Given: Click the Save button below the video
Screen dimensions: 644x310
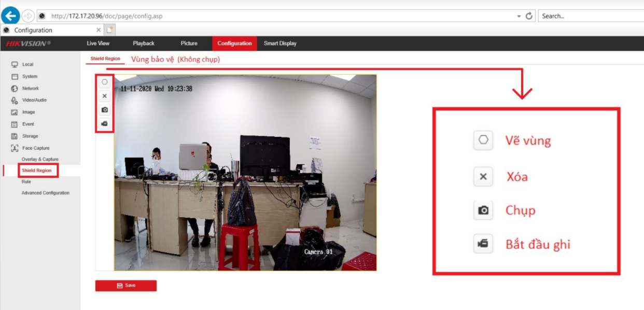Looking at the screenshot, I should [x=126, y=285].
